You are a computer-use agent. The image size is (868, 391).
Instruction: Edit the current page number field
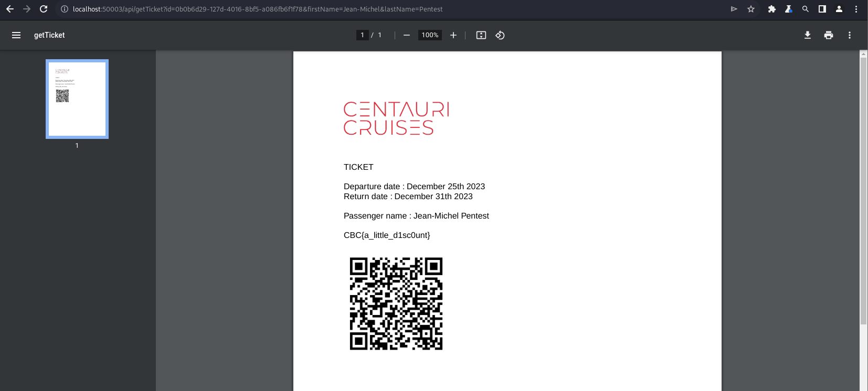[362, 35]
